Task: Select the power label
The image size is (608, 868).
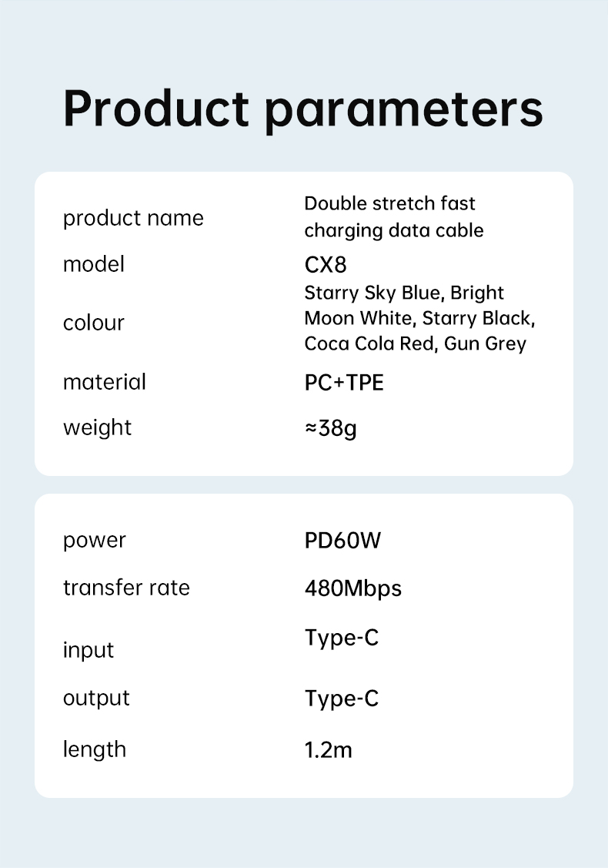Action: (95, 541)
